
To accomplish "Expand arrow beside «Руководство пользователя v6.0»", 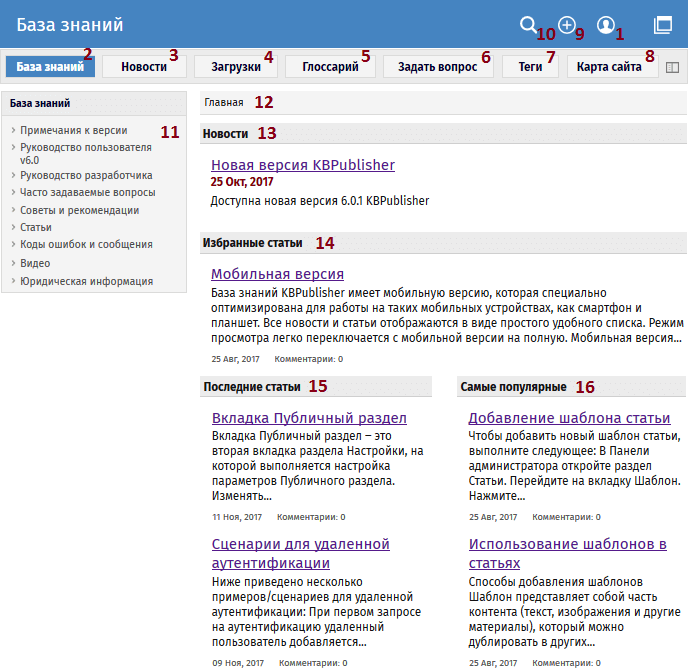I will click(13, 147).
